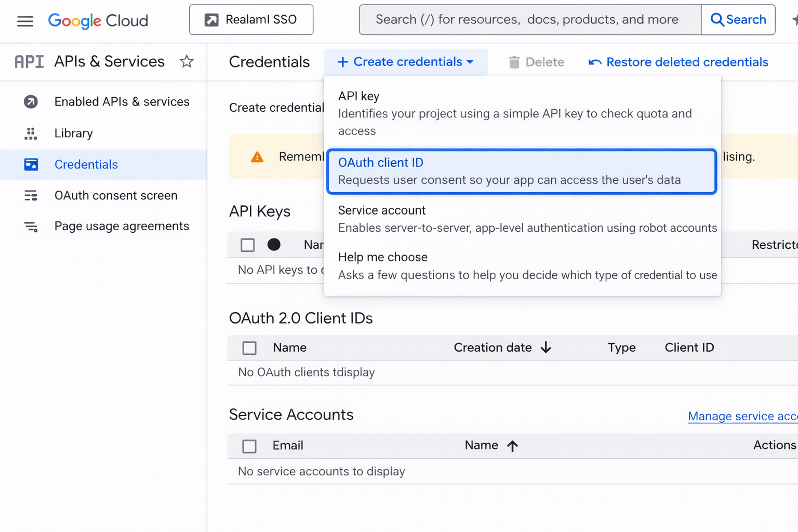Screen dimensions: 798x532
Task: Open the hamburger navigation menu
Action: click(x=25, y=21)
